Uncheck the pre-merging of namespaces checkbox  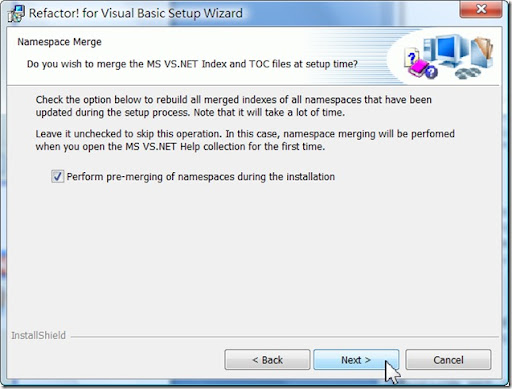click(x=58, y=176)
